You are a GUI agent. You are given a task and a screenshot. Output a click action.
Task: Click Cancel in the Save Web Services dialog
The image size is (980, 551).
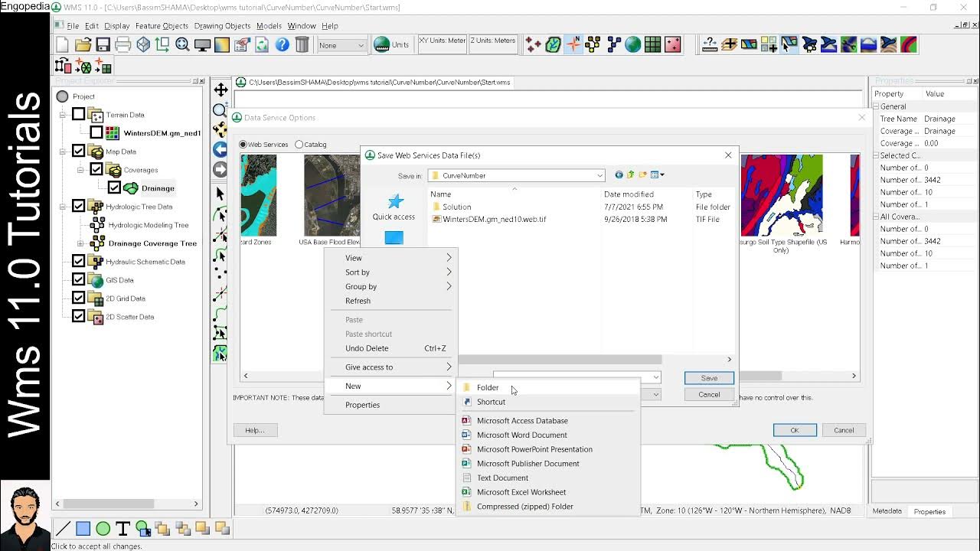(x=709, y=395)
